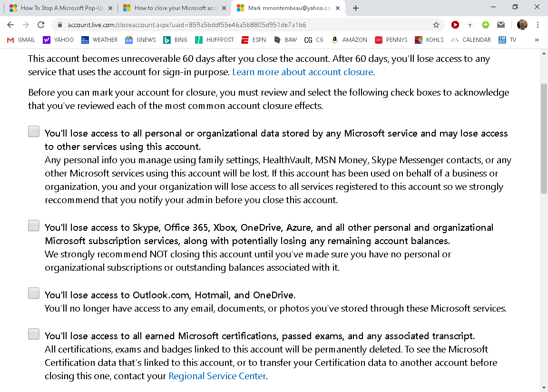Image resolution: width=548 pixels, height=392 pixels.
Task: Open the Chrome profile avatar
Action: point(522,25)
